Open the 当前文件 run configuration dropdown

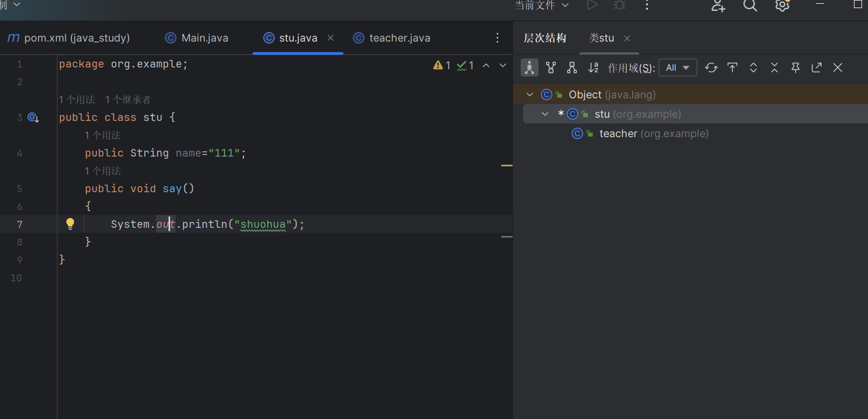(542, 5)
